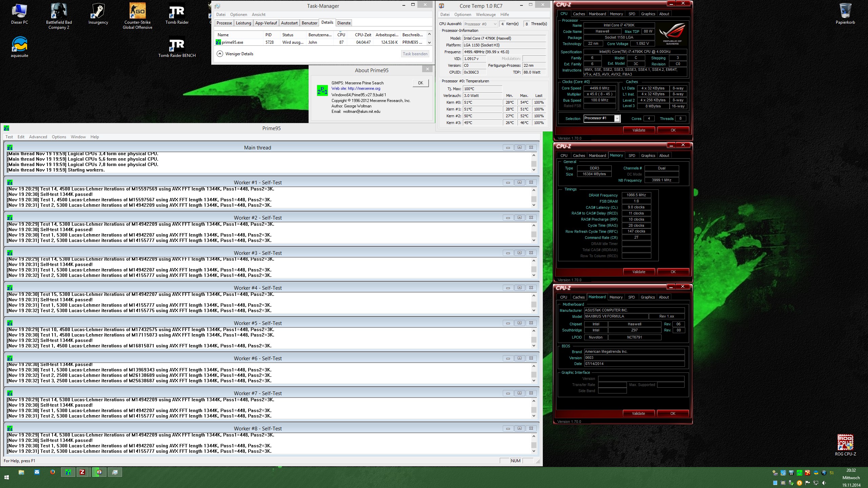Open Core Temp Werkzeuge menu
Image resolution: width=868 pixels, height=488 pixels.
click(x=486, y=15)
